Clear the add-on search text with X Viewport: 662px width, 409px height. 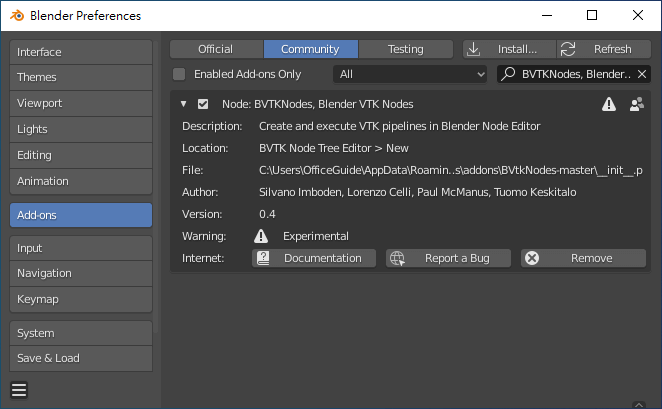coord(642,74)
